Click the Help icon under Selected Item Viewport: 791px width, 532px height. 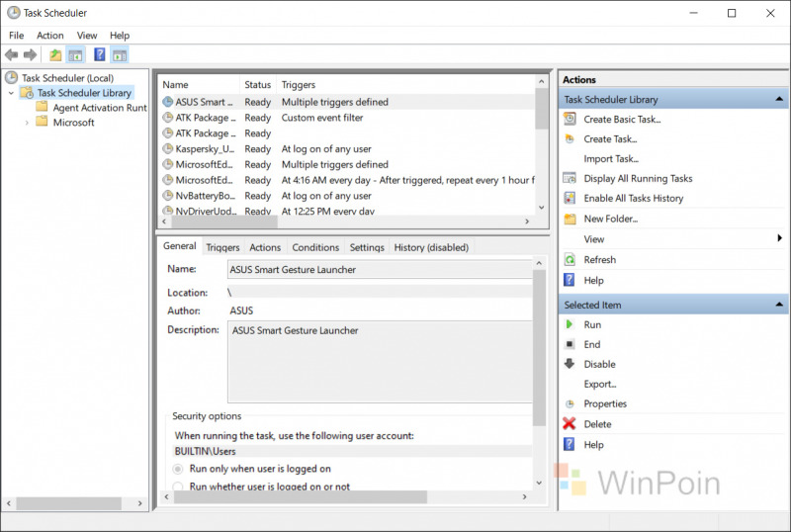(x=570, y=444)
